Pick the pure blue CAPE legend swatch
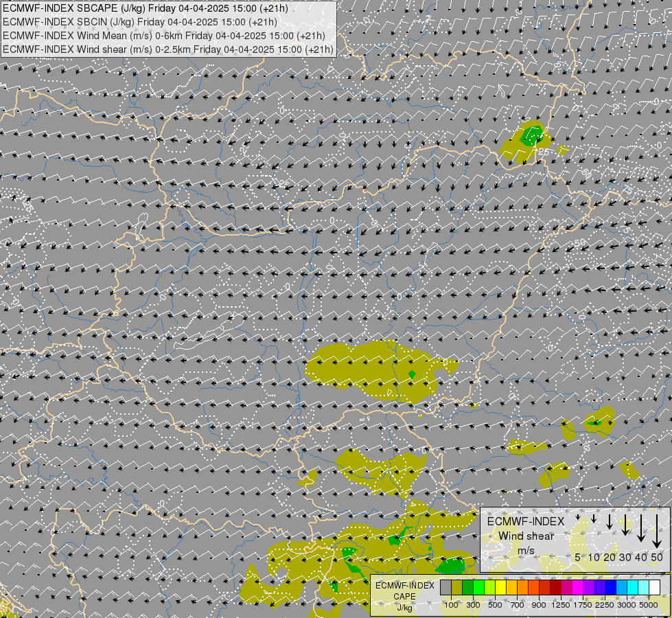 click(611, 588)
